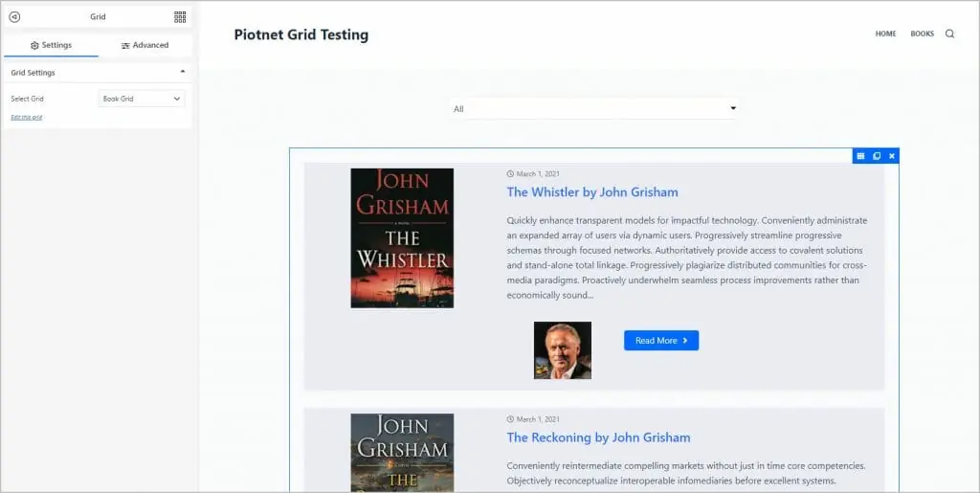The image size is (980, 493).
Task: Go to the HOME menu item
Action: tap(885, 34)
